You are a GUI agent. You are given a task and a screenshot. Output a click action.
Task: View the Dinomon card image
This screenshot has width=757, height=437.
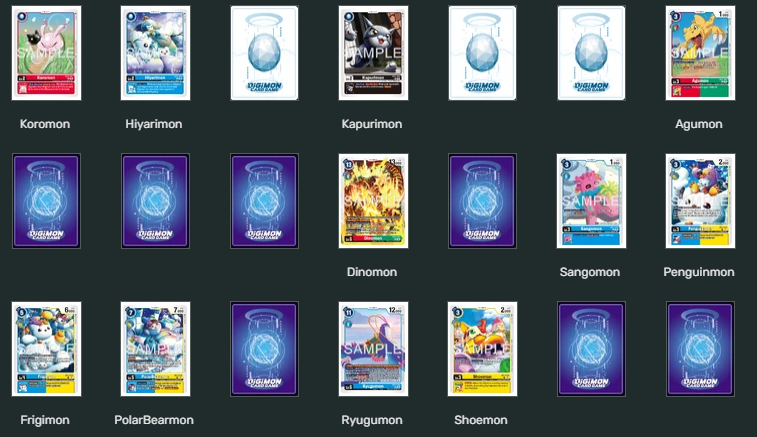tap(374, 201)
